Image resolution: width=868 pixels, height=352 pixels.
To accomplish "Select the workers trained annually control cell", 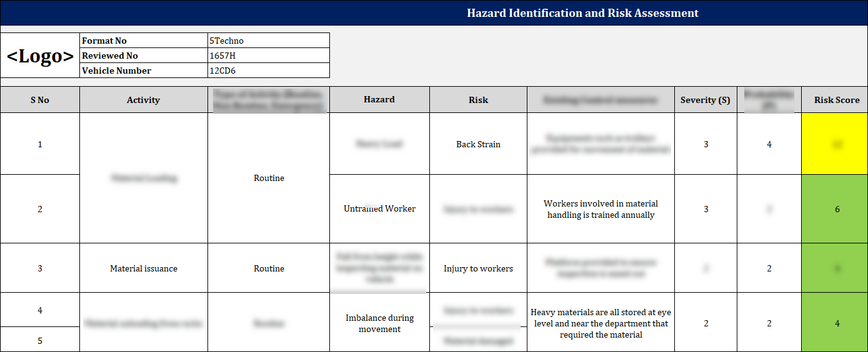I will tap(601, 209).
